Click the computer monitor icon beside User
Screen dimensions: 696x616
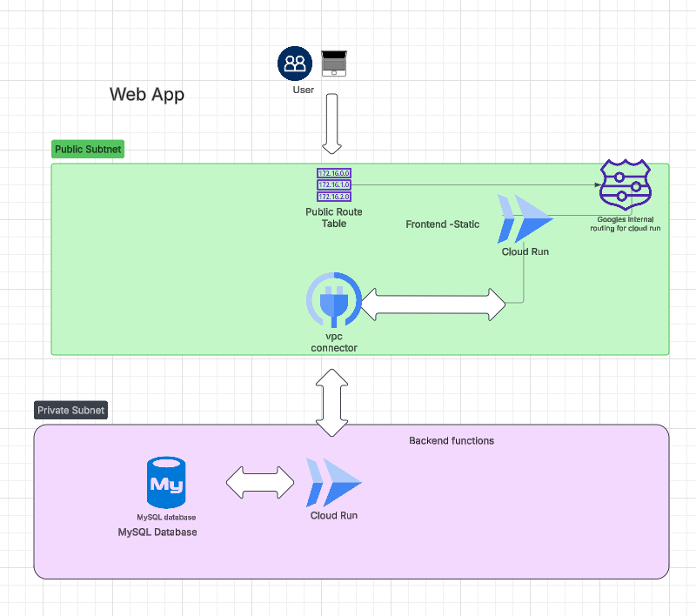tap(332, 63)
